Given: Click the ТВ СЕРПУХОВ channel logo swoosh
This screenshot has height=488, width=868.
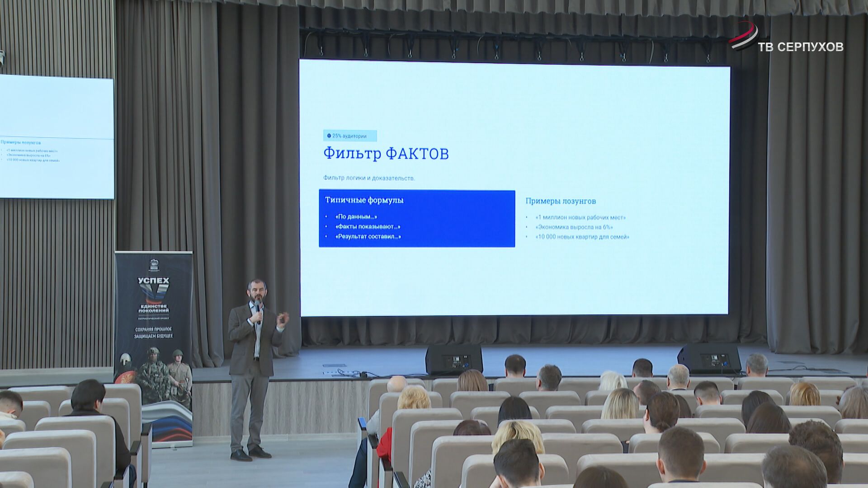Looking at the screenshot, I should pos(744,36).
